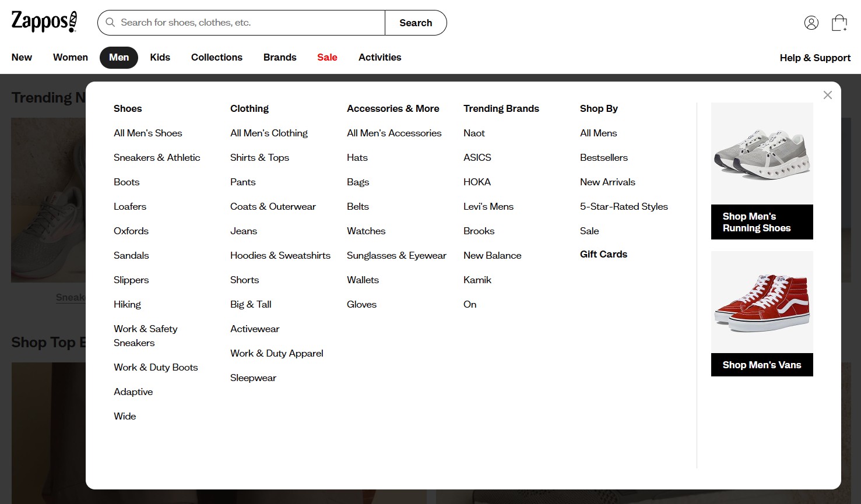Browse Shirts & Tops
The width and height of the screenshot is (861, 504).
click(x=259, y=157)
